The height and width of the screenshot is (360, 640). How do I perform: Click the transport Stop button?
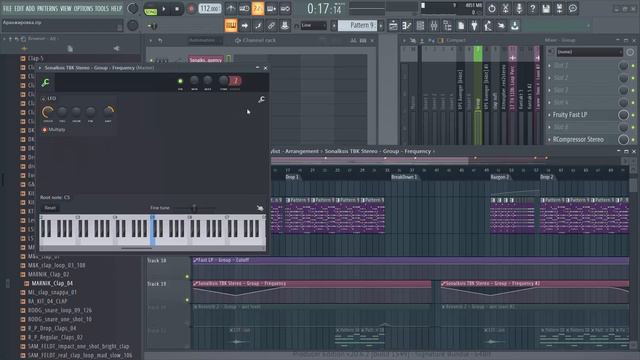pos(177,9)
